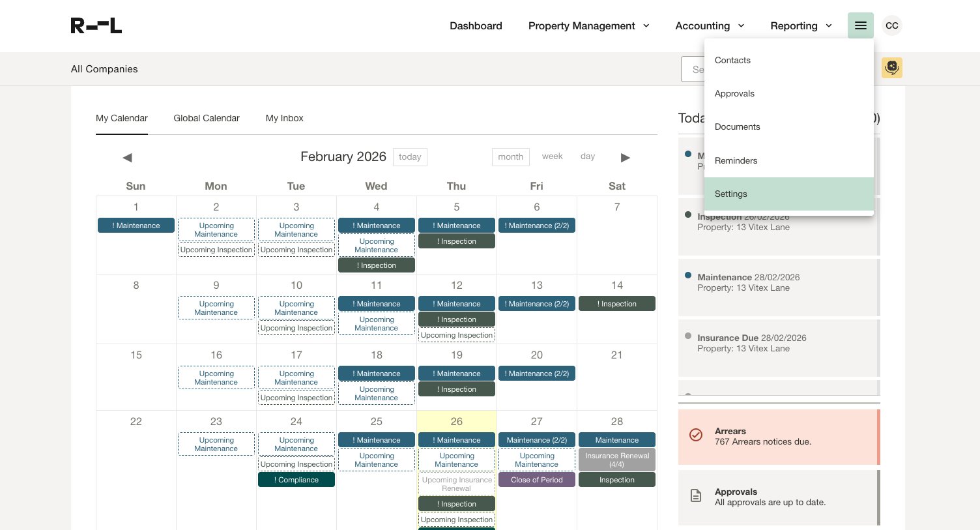Switch calendar to day view
The height and width of the screenshot is (530, 980).
coord(588,156)
